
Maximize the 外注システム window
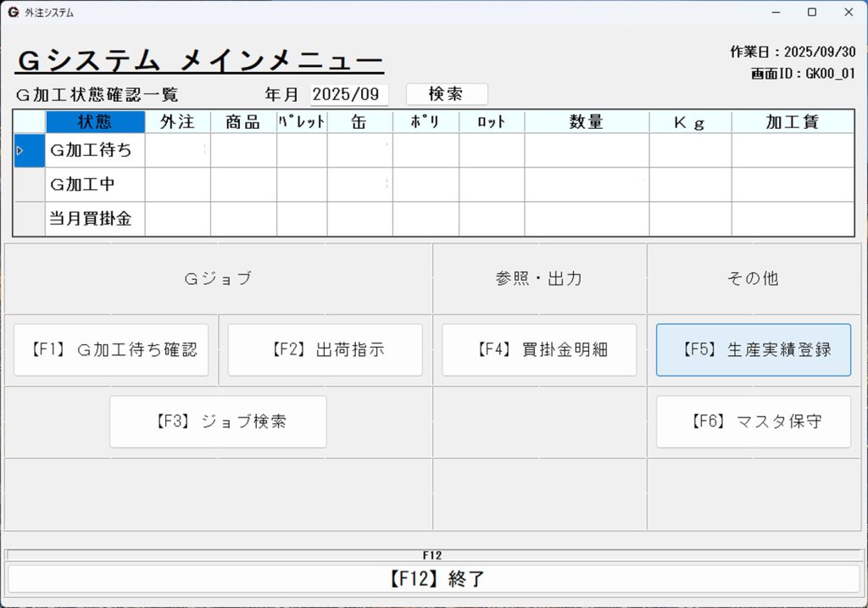click(811, 13)
